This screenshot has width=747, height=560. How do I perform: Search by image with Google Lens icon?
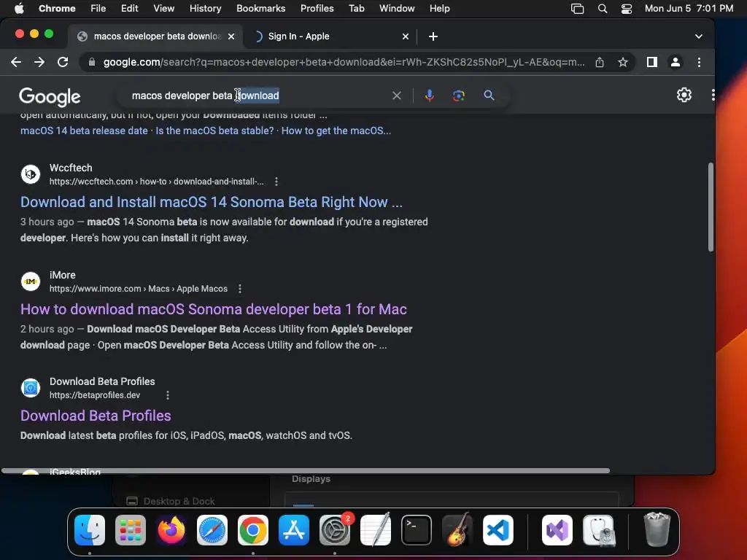pos(458,96)
